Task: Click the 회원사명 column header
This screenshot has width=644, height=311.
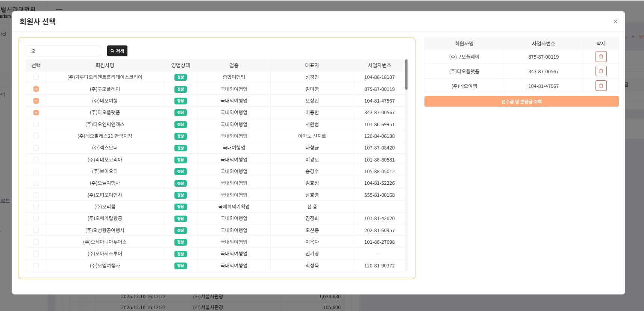Action: click(x=105, y=65)
